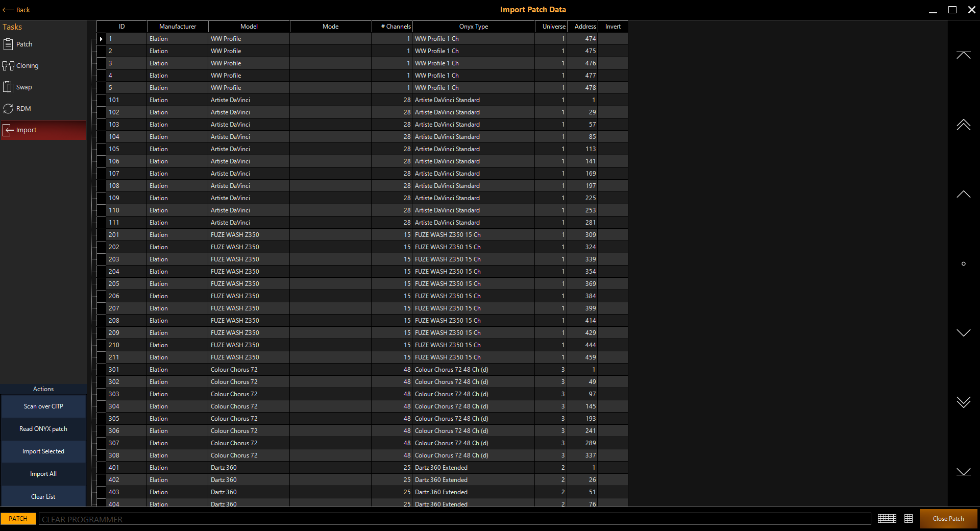Click channels cell for fixture 211

392,357
